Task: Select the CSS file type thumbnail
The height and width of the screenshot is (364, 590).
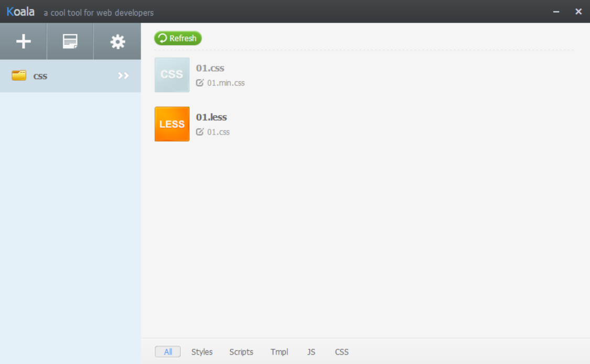Action: pos(172,75)
